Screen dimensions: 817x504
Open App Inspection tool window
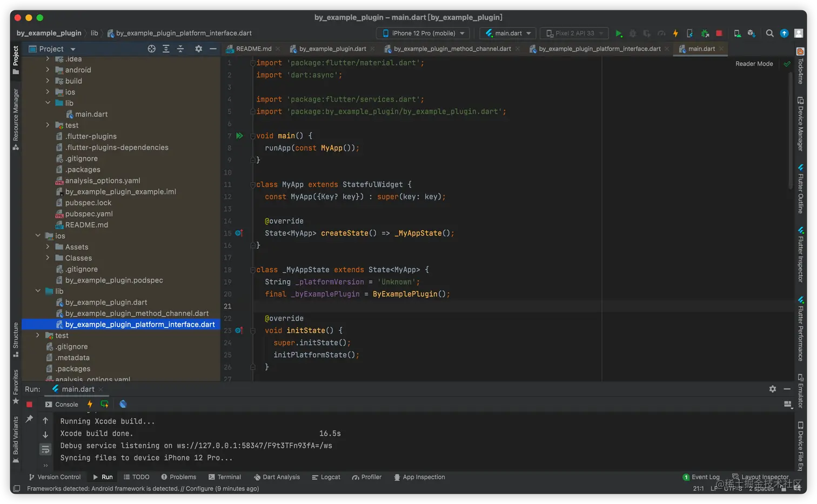[x=419, y=477]
